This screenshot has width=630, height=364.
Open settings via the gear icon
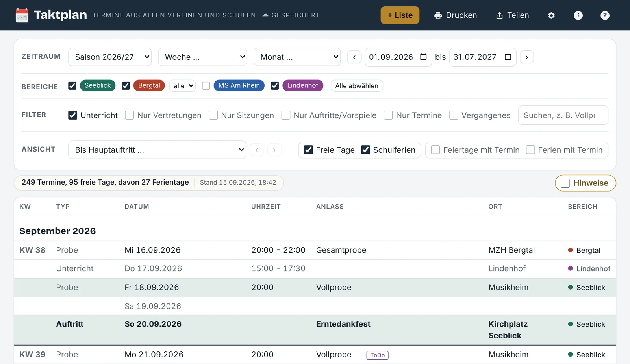pos(551,15)
